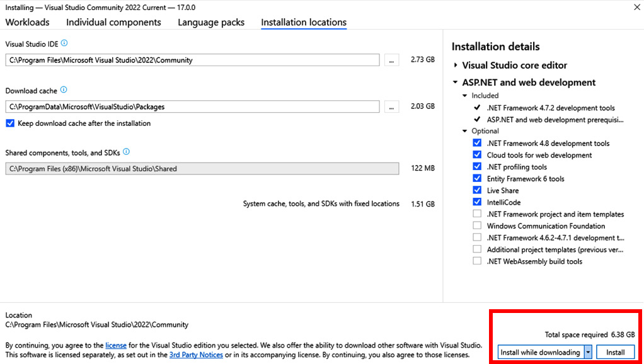Check Additional project templates option

477,249
